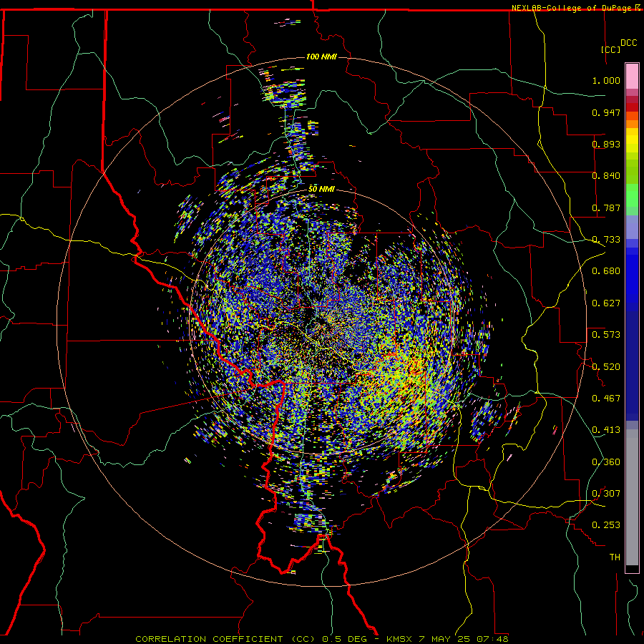Viewport: 644px width, 644px height.
Task: Click the 0.253 legend value
Action: coord(606,525)
